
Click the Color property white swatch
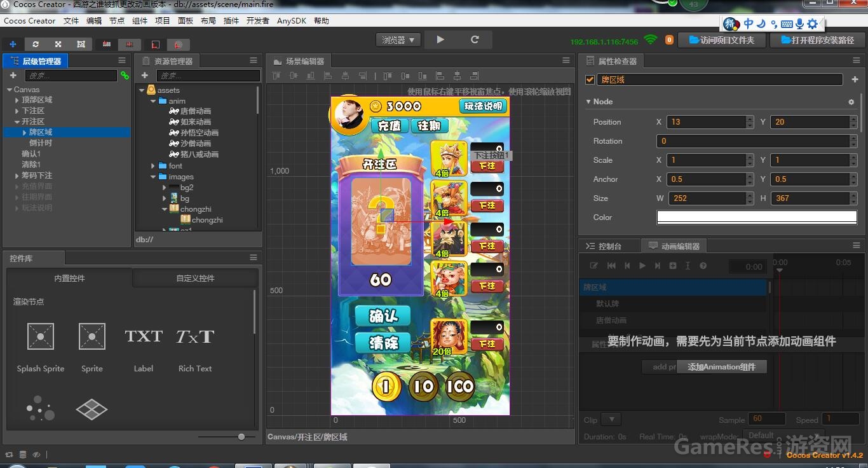tap(756, 217)
